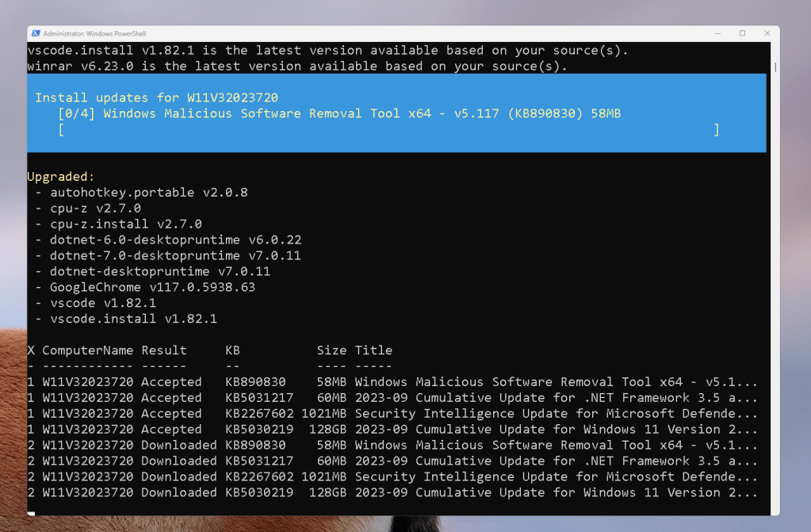The height and width of the screenshot is (532, 811).
Task: Click the 'vscode.install v1.82.1 is the latest' line
Action: tap(328, 51)
